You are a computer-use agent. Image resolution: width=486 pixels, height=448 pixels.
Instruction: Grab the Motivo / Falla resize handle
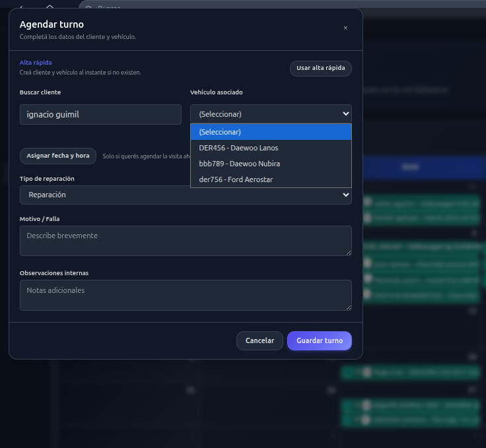click(348, 252)
